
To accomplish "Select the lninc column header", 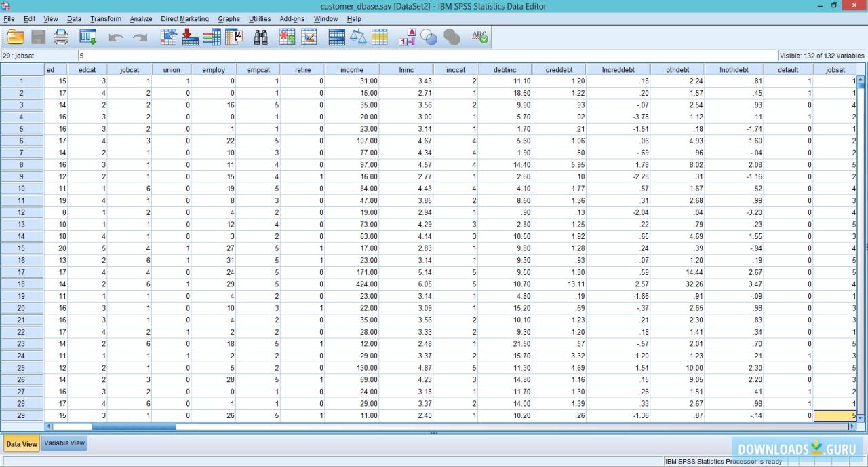I will tap(406, 69).
